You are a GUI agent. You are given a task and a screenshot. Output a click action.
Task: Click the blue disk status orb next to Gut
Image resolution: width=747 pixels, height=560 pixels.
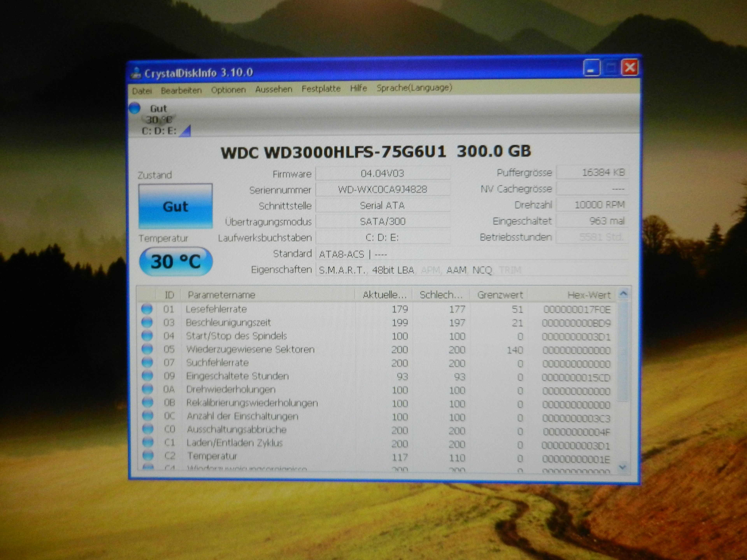tap(134, 108)
